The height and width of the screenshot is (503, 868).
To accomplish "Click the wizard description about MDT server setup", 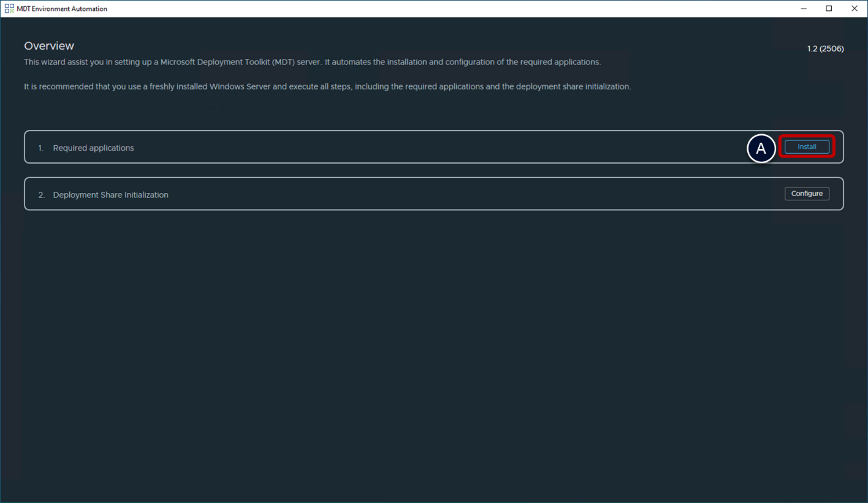I will point(312,62).
